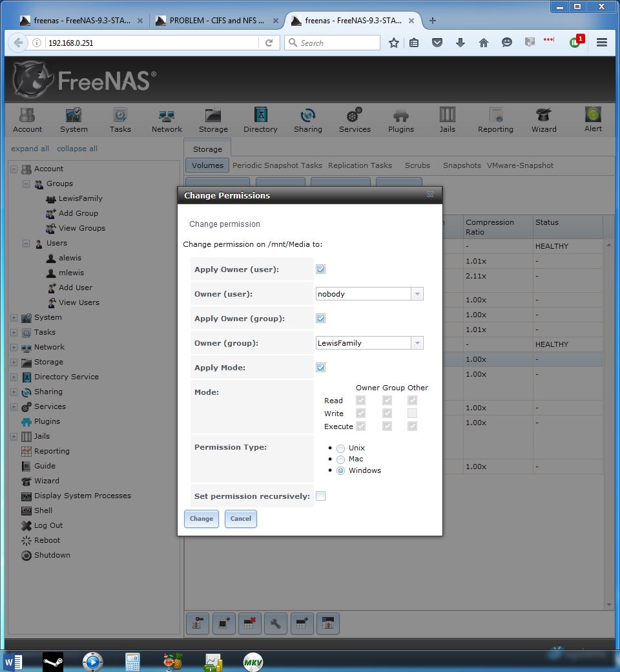Open the Firefox downloads arrow icon
This screenshot has width=620, height=672.
pos(460,43)
